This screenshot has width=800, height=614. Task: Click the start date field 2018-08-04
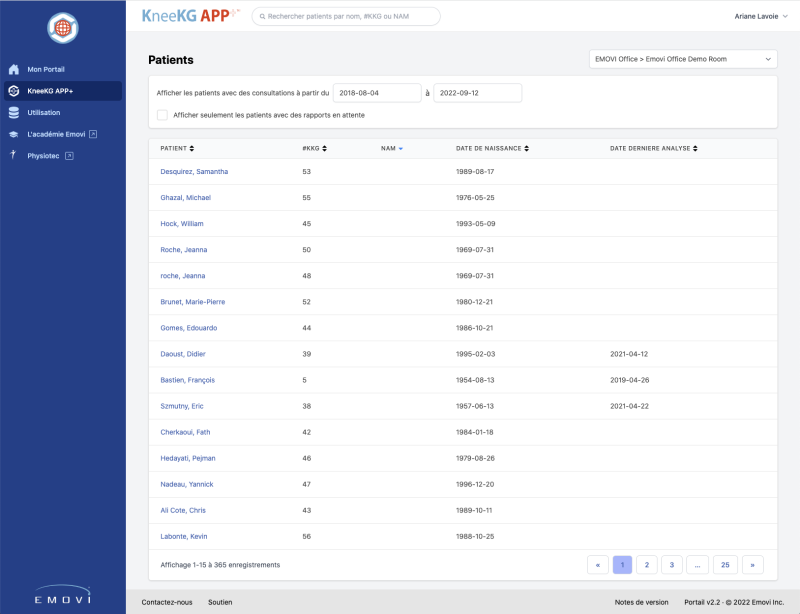(x=377, y=93)
